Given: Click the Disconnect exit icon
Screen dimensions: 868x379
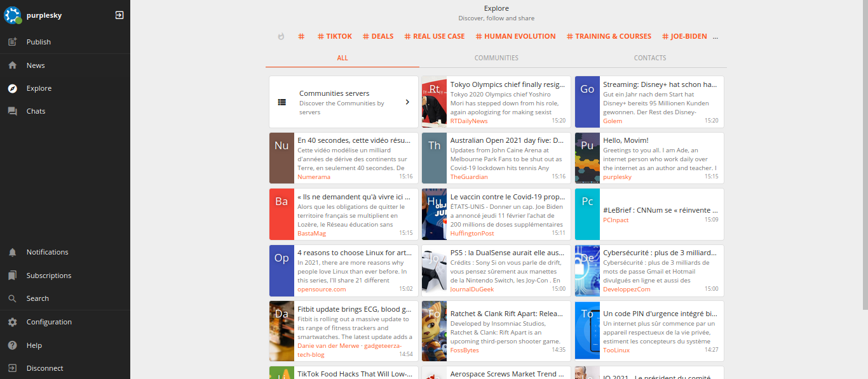Looking at the screenshot, I should tap(13, 368).
